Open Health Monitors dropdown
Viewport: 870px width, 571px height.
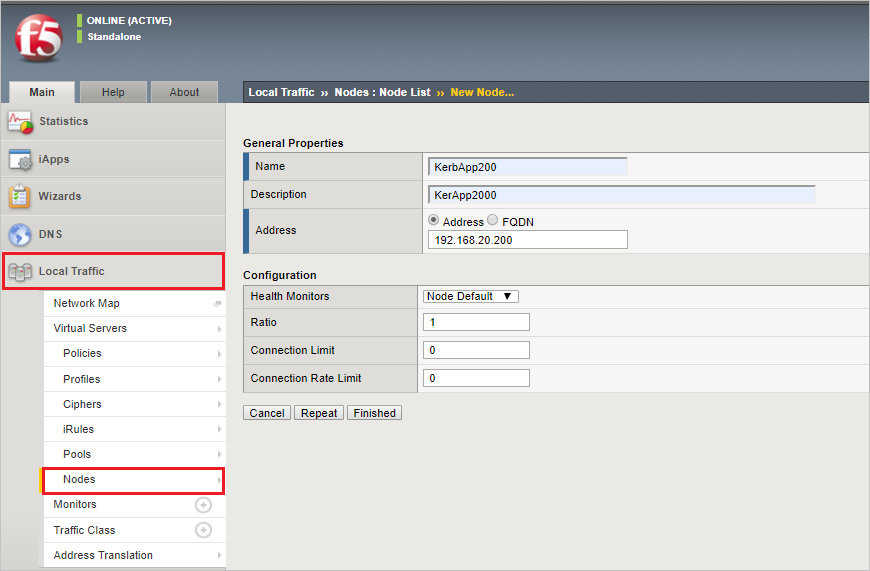(471, 296)
